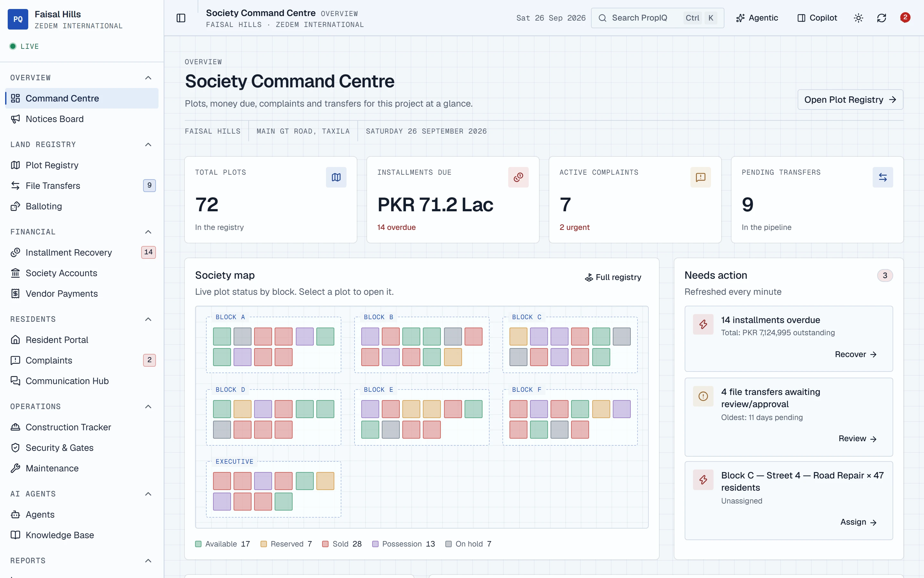Click the refresh icon in header
The image size is (924, 578).
point(882,18)
